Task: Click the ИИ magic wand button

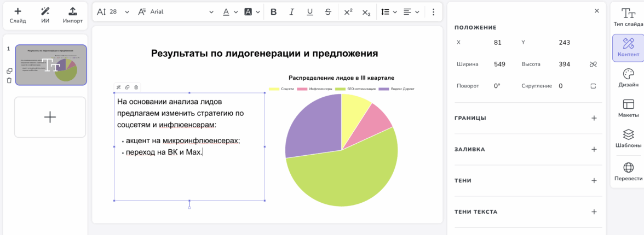Action: [45, 15]
